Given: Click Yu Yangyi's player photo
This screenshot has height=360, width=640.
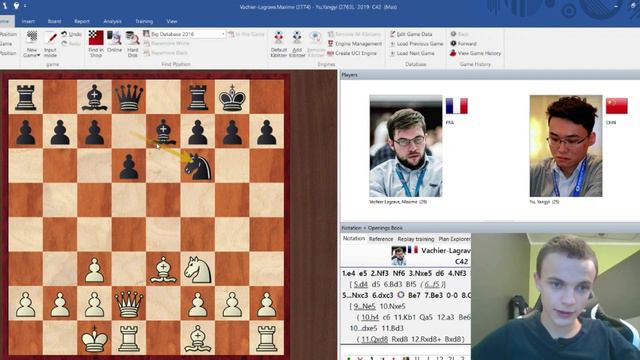Looking at the screenshot, I should point(566,146).
